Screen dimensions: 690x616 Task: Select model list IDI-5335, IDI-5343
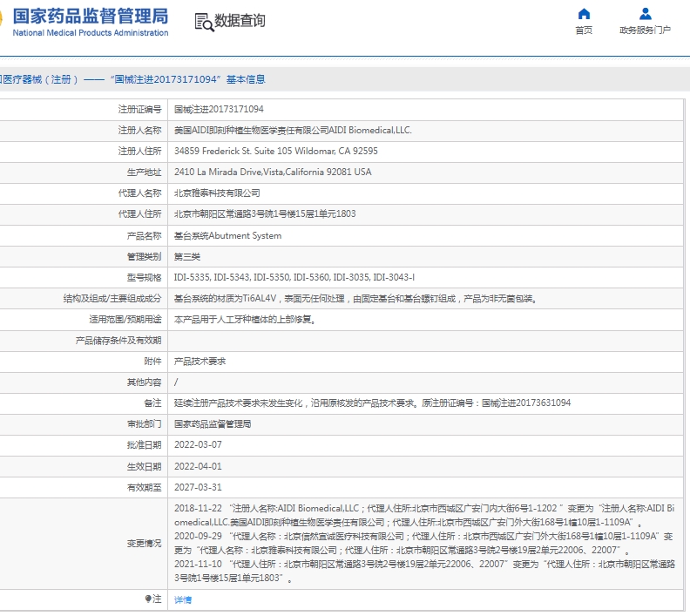coord(294,277)
